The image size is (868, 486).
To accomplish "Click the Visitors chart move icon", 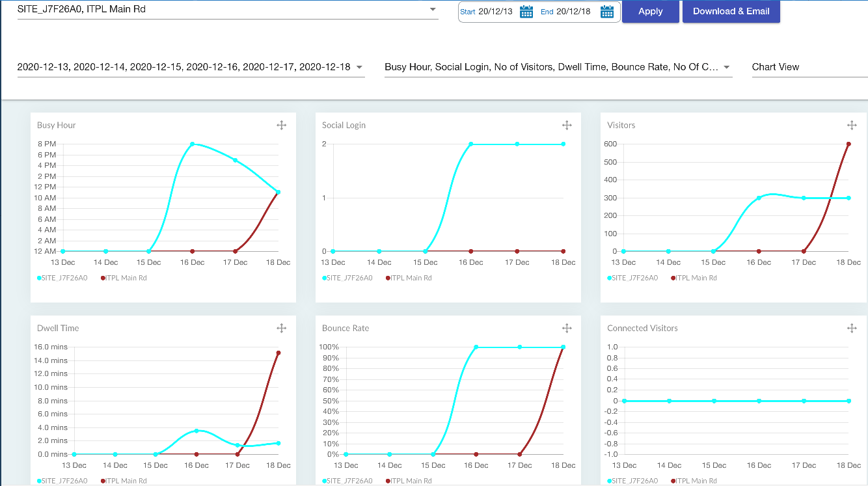I will (x=852, y=125).
